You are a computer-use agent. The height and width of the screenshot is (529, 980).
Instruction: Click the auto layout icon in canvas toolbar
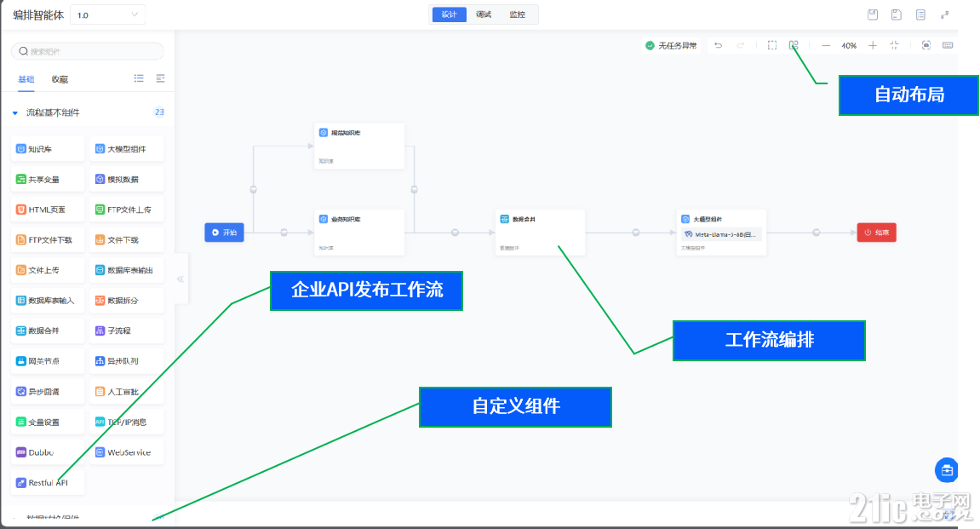[794, 45]
